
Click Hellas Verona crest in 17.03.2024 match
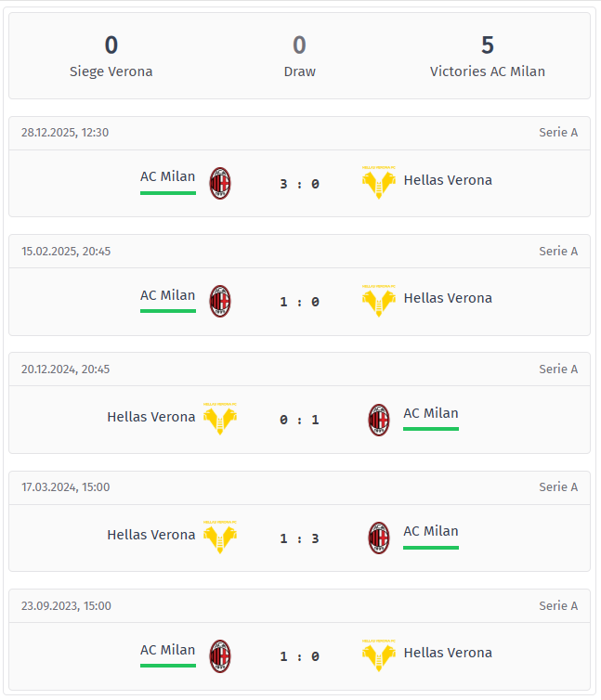(220, 538)
